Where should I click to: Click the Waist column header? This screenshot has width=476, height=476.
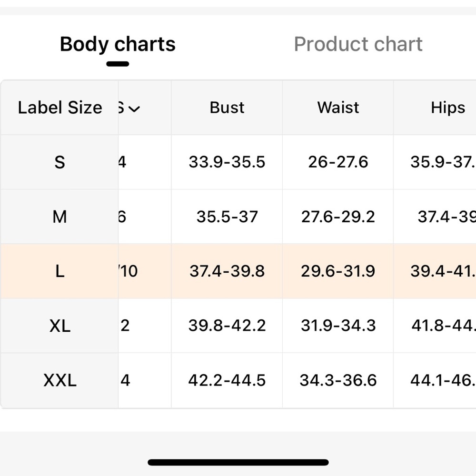point(338,108)
